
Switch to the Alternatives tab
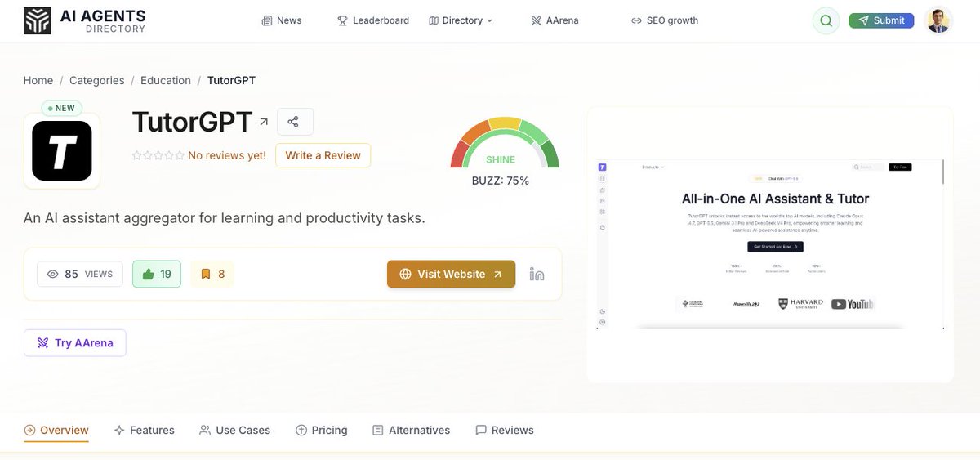(412, 430)
